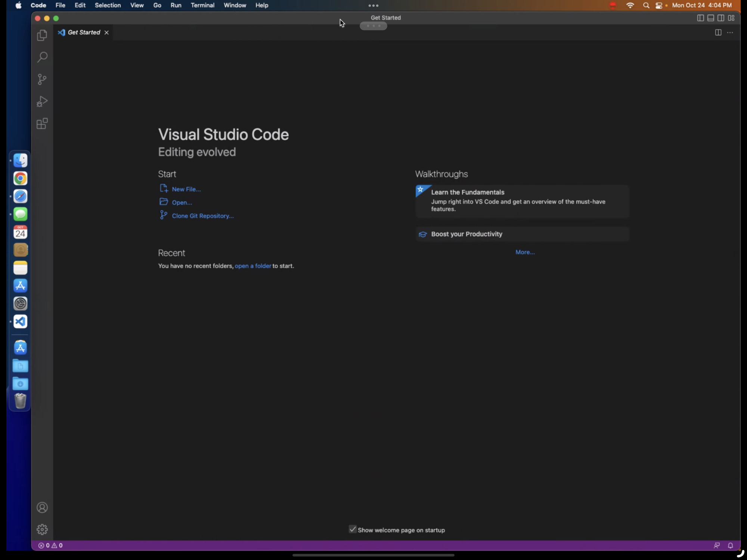Open Notes from the Dock
The height and width of the screenshot is (560, 747).
pyautogui.click(x=21, y=268)
